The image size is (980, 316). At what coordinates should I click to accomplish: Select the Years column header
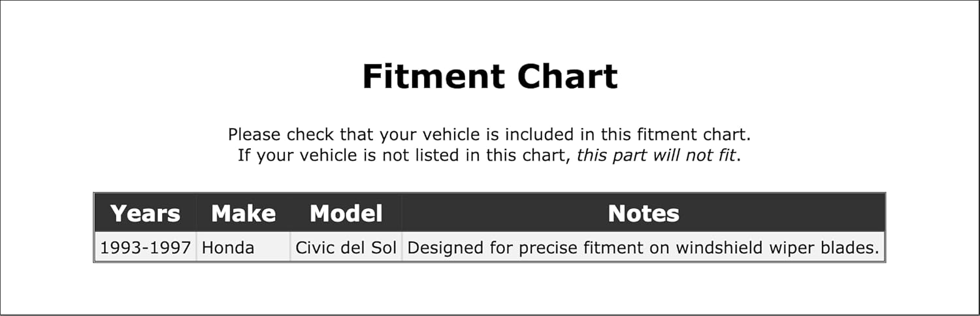pos(145,213)
